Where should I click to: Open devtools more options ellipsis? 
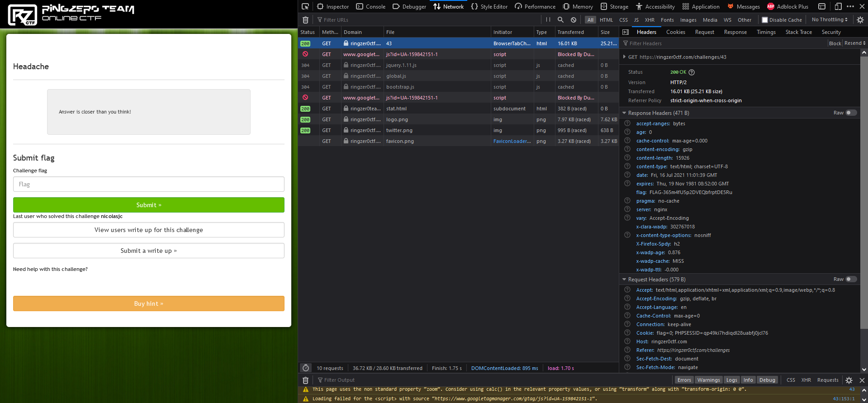click(850, 6)
